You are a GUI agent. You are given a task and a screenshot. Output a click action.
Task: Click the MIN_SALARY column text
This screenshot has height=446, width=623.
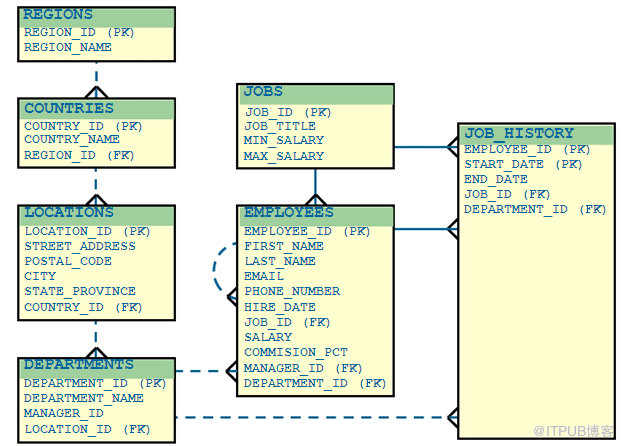[x=284, y=140]
